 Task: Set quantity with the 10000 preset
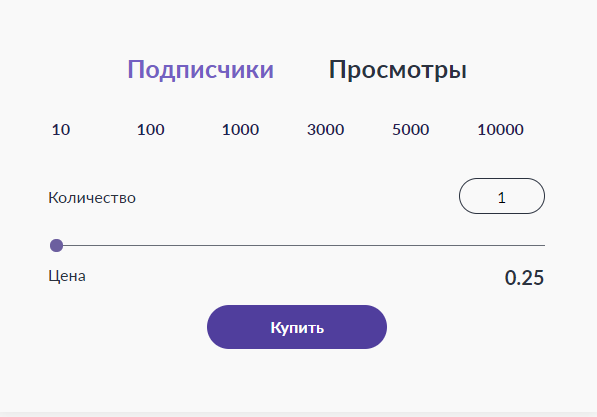[501, 130]
